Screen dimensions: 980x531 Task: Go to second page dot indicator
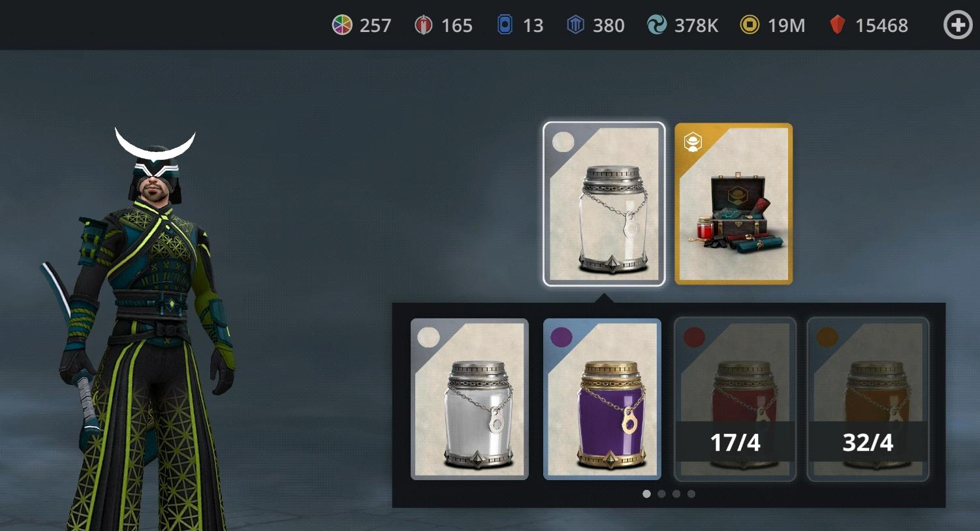(661, 494)
